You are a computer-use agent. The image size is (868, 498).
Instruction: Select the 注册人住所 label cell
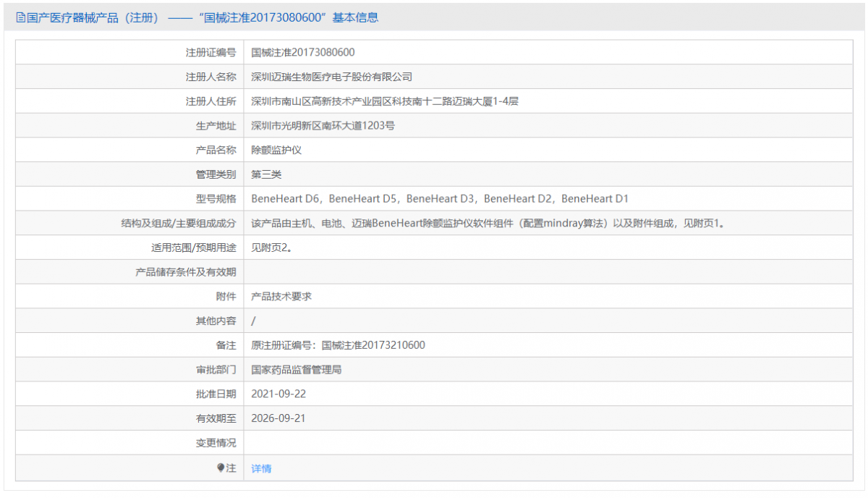click(x=130, y=101)
